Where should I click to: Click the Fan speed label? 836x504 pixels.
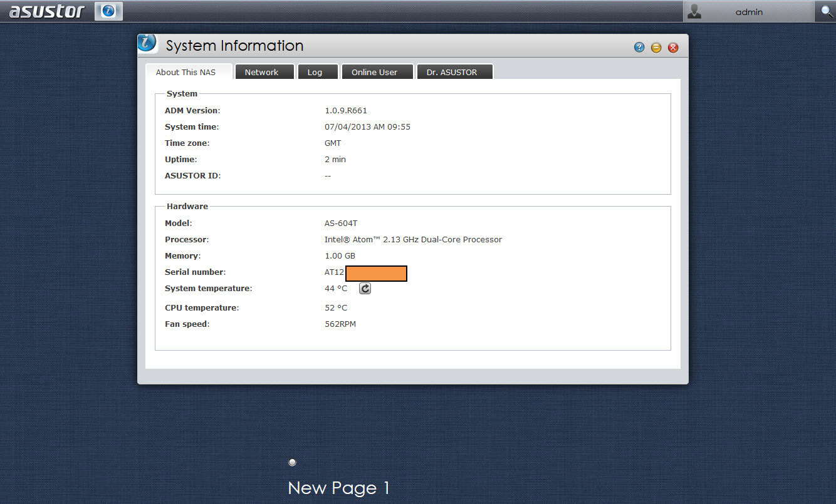click(187, 324)
